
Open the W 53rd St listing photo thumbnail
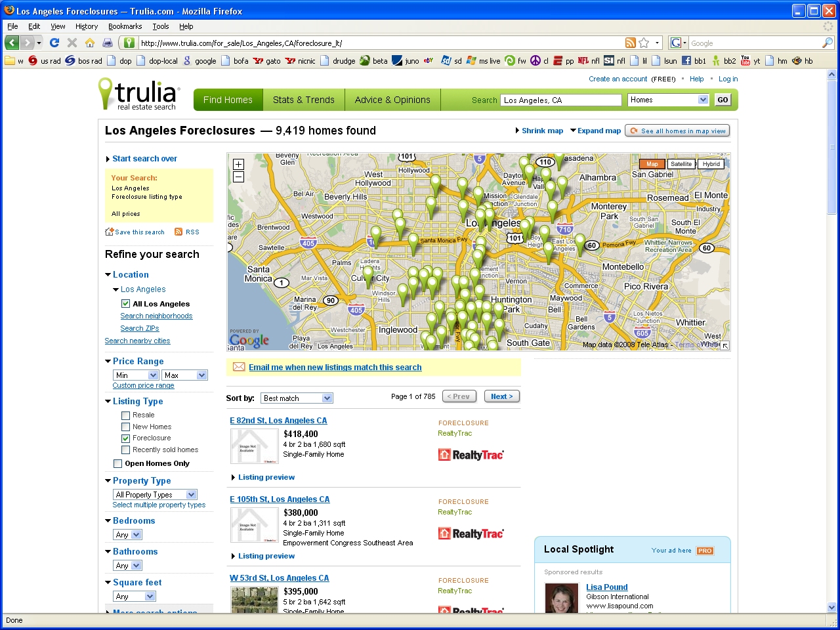[x=255, y=600]
